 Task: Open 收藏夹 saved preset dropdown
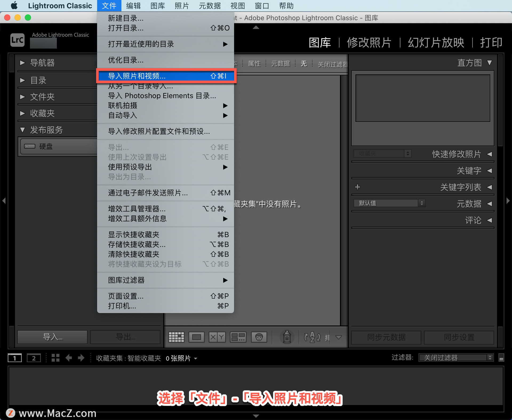click(x=382, y=153)
